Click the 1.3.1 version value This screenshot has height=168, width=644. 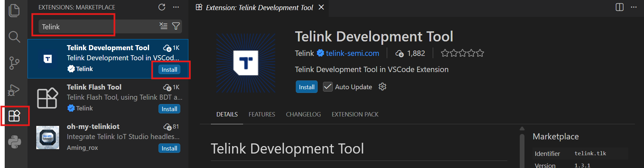point(582,165)
